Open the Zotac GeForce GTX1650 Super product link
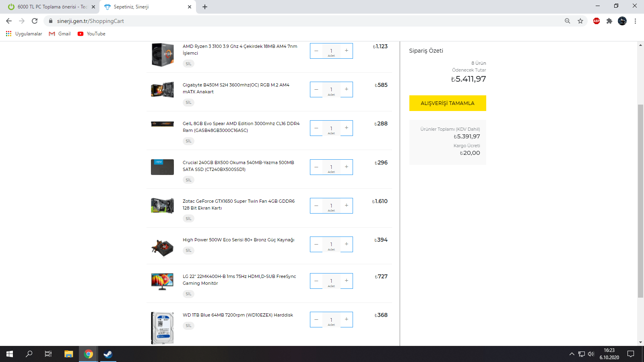The image size is (644, 362). [239, 204]
